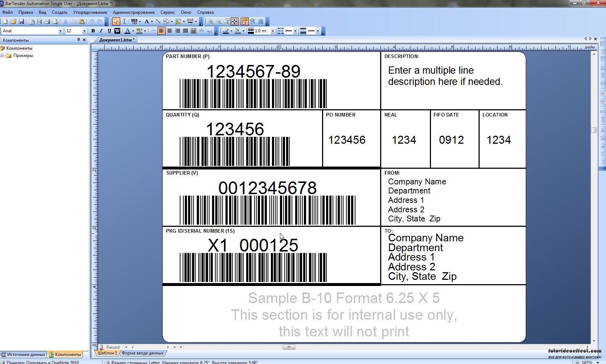The image size is (606, 364).
Task: Fit label to window view
Action: coord(235,21)
